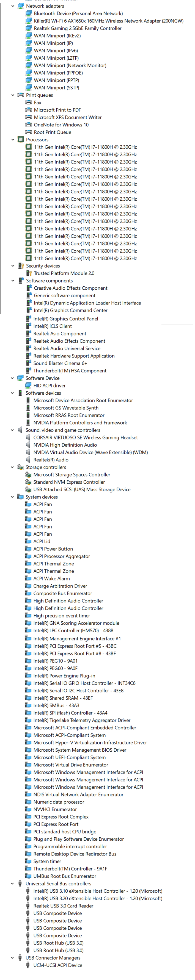Viewport: 195px width, 980px height.
Task: Select OneNote for Windows 10 printer
Action: click(x=61, y=125)
